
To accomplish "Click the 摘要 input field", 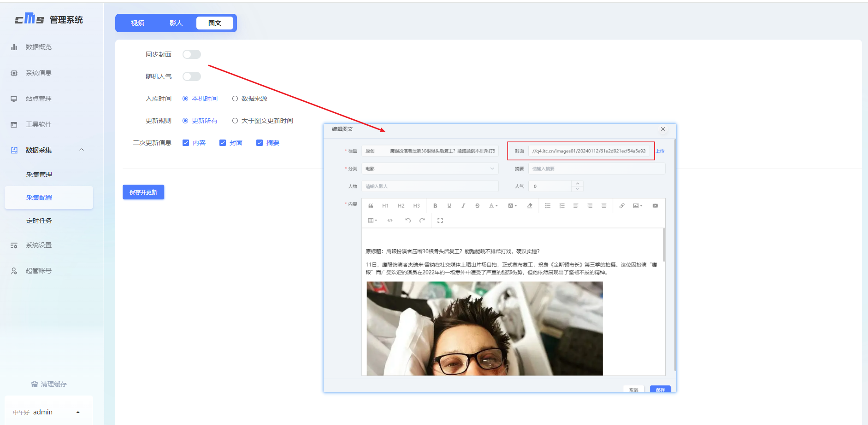I will 597,169.
